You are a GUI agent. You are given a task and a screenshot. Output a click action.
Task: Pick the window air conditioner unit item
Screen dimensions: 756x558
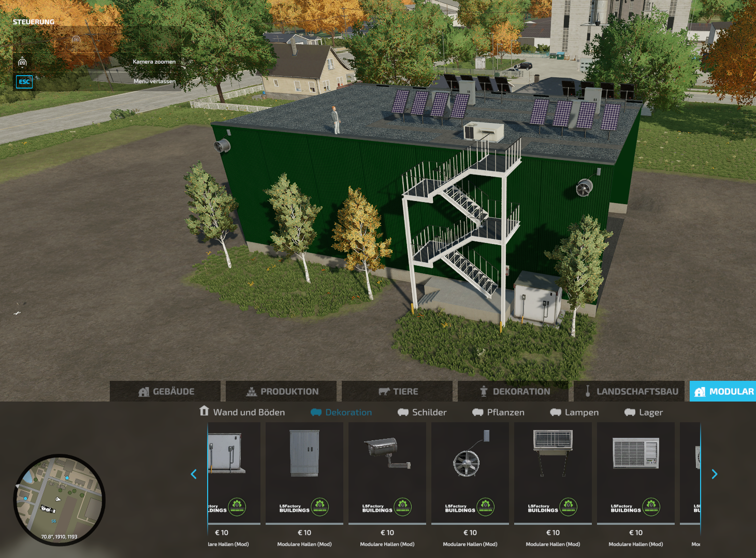635,473
